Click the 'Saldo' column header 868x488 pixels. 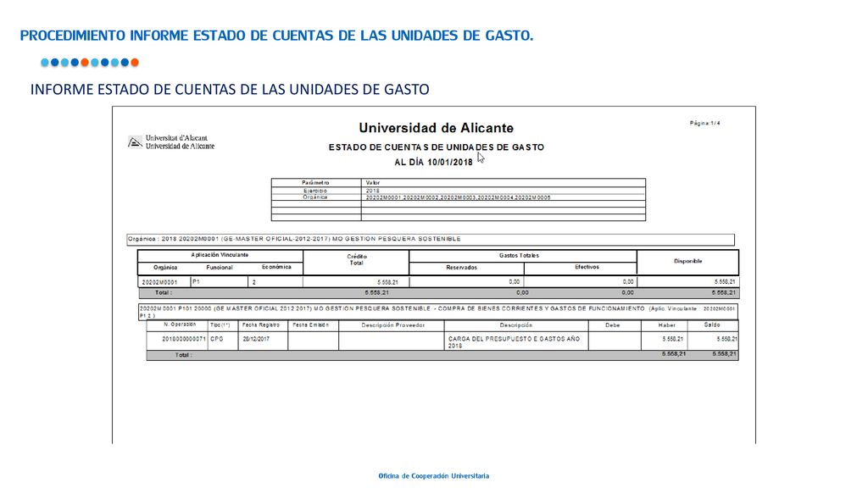pyautogui.click(x=712, y=324)
